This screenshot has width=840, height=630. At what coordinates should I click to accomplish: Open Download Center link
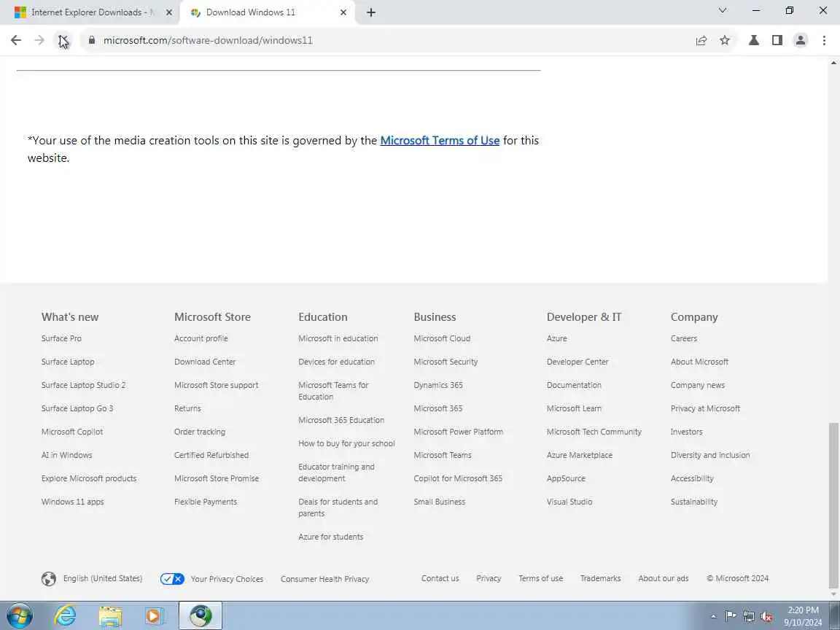point(205,362)
